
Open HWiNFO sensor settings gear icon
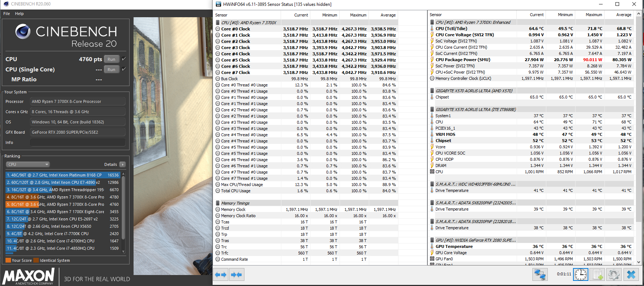pyautogui.click(x=614, y=274)
